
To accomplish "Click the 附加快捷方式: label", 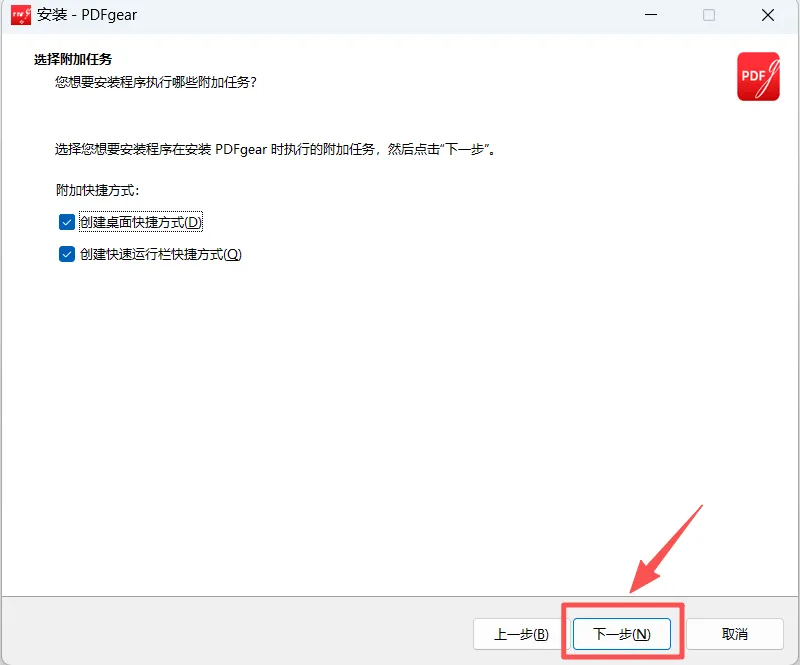I will 97,190.
